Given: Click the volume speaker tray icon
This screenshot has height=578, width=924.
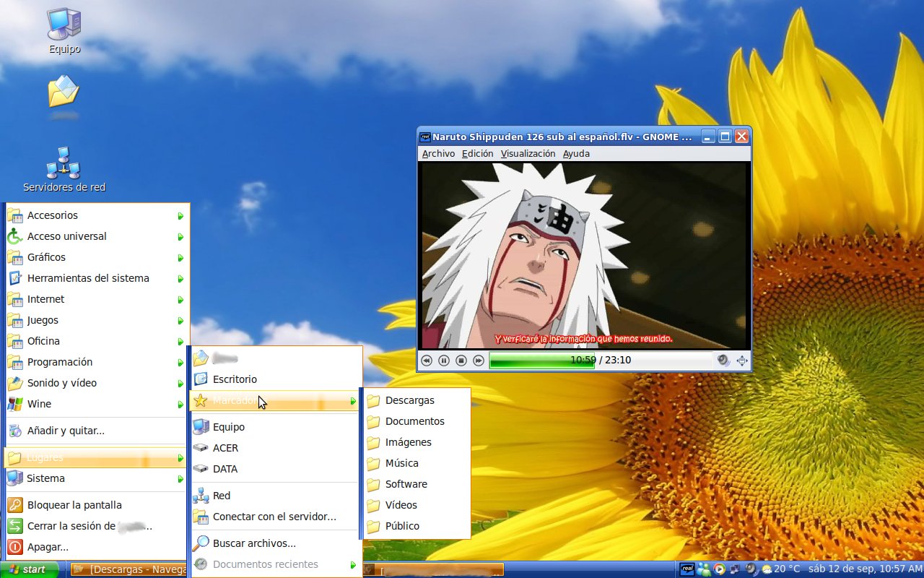Looking at the screenshot, I should tap(751, 569).
